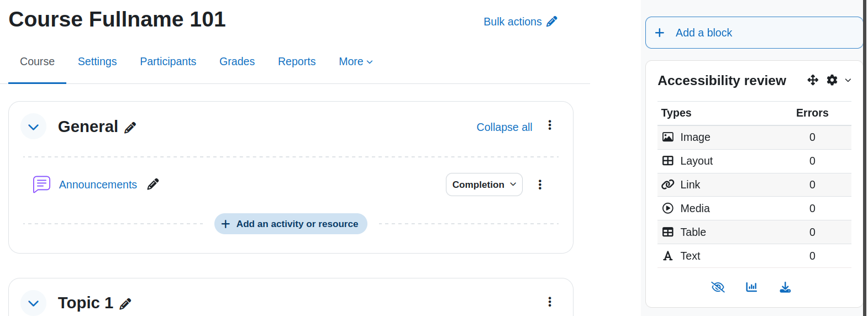Open Announcements three-dot actions menu
The width and height of the screenshot is (868, 316).
click(540, 185)
